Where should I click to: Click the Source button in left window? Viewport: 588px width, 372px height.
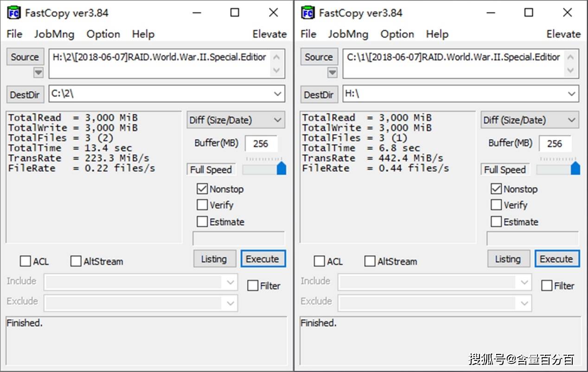pyautogui.click(x=25, y=57)
